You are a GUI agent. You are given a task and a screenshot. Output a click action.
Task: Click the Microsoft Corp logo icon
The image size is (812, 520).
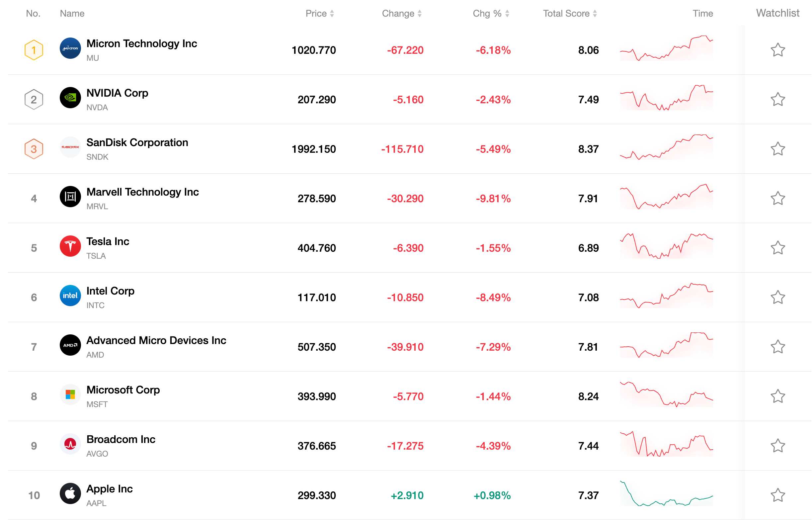coord(70,394)
